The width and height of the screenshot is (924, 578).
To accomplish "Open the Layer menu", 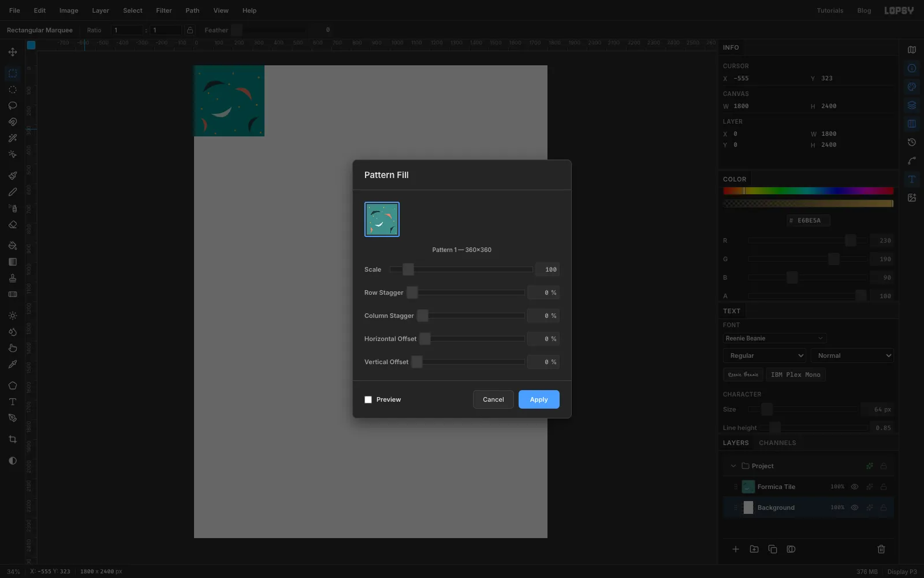I will pos(100,10).
